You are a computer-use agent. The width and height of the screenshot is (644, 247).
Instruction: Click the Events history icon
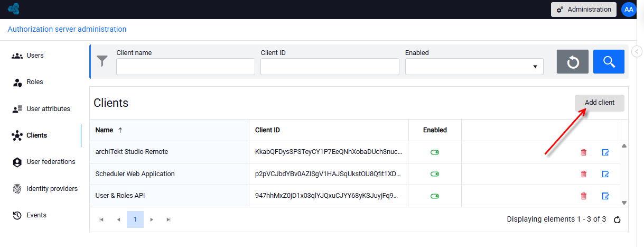click(x=17, y=215)
